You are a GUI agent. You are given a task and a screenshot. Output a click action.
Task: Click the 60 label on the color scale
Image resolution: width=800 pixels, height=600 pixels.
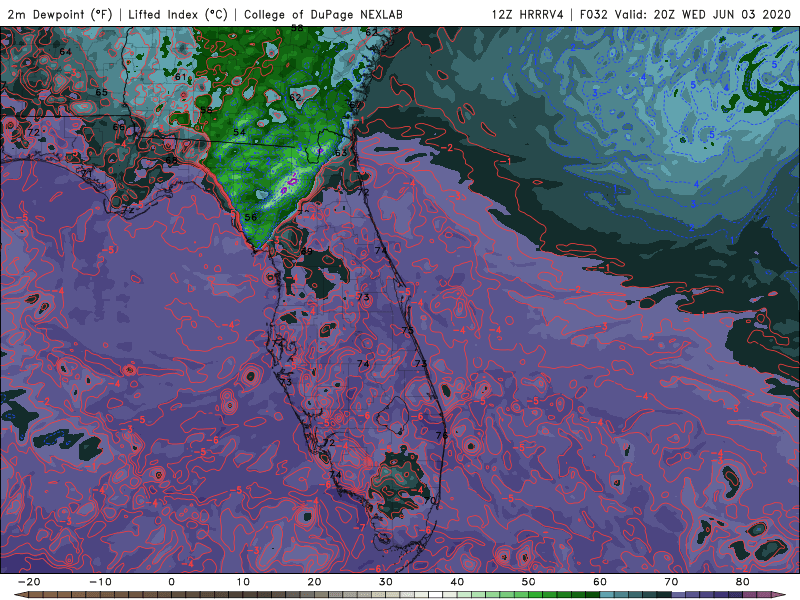[600, 582]
